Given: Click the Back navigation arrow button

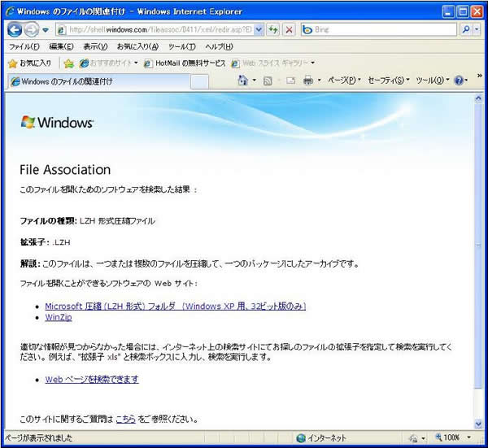Looking at the screenshot, I should (15, 30).
